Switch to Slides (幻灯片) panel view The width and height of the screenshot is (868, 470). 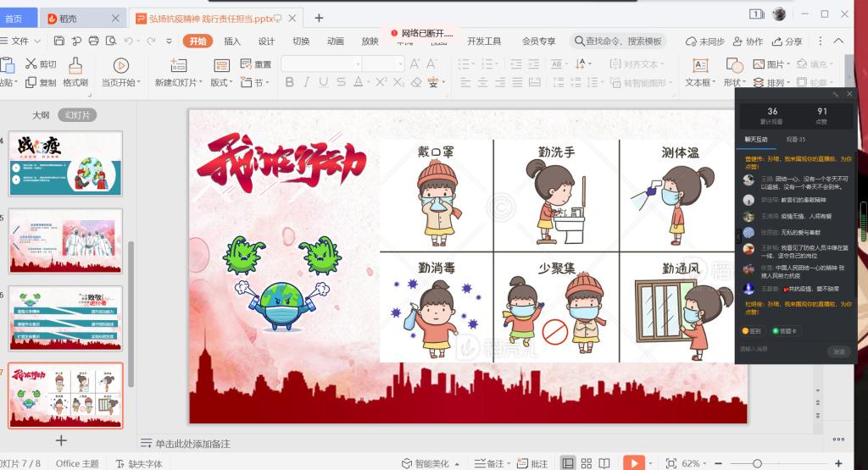coord(77,115)
